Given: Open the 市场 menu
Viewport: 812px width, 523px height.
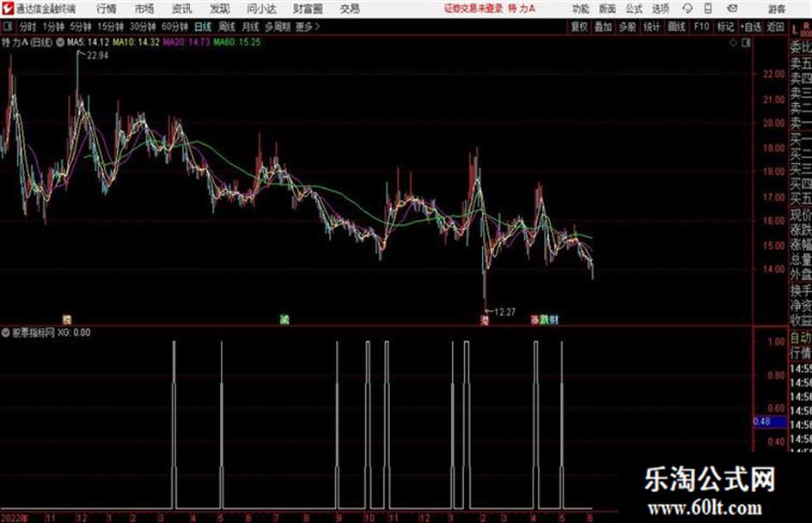Looking at the screenshot, I should coord(144,9).
